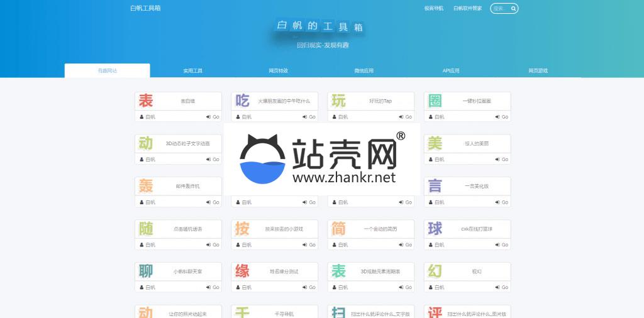Open the 白帆软件管家 header link
Viewport: 644px width, 318px height.
(x=468, y=8)
